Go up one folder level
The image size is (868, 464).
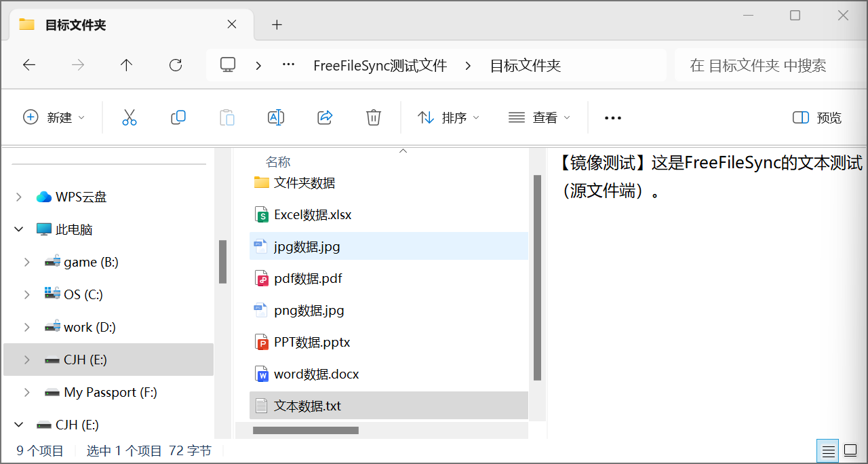pos(126,65)
